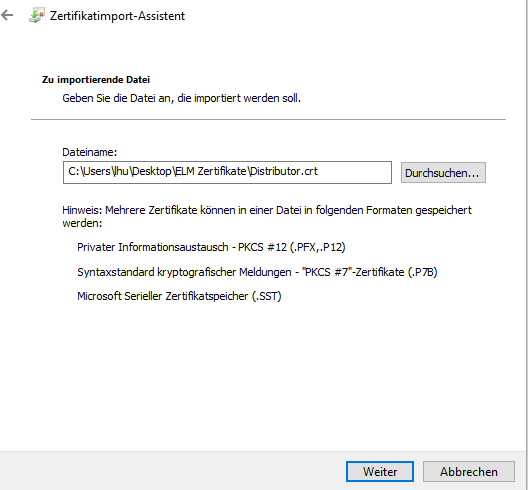This screenshot has height=490, width=528.
Task: Click the Hinweis note about multiple certificates
Action: point(267,217)
